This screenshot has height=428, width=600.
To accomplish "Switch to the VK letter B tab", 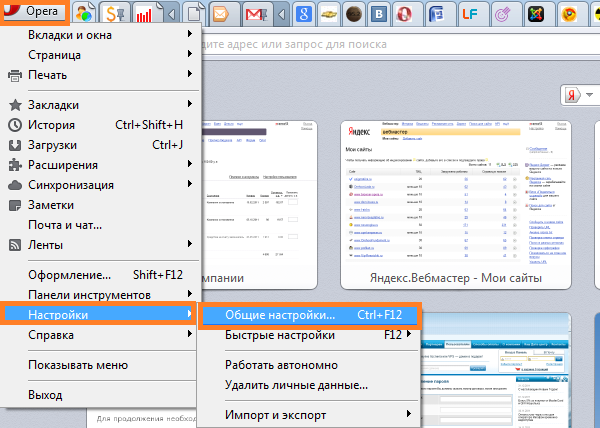I will 379,15.
